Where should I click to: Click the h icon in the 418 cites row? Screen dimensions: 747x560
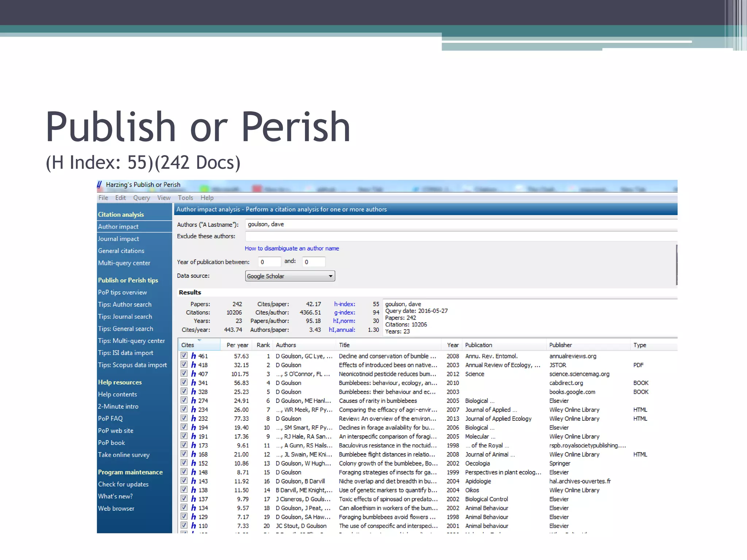pyautogui.click(x=193, y=365)
